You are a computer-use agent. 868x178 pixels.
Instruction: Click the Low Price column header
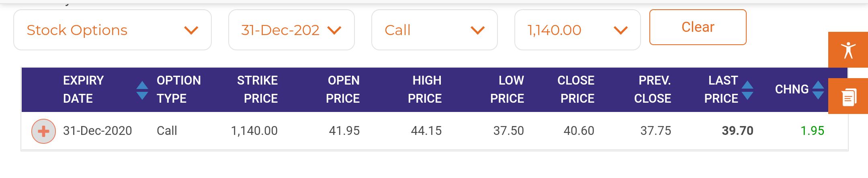(x=507, y=89)
